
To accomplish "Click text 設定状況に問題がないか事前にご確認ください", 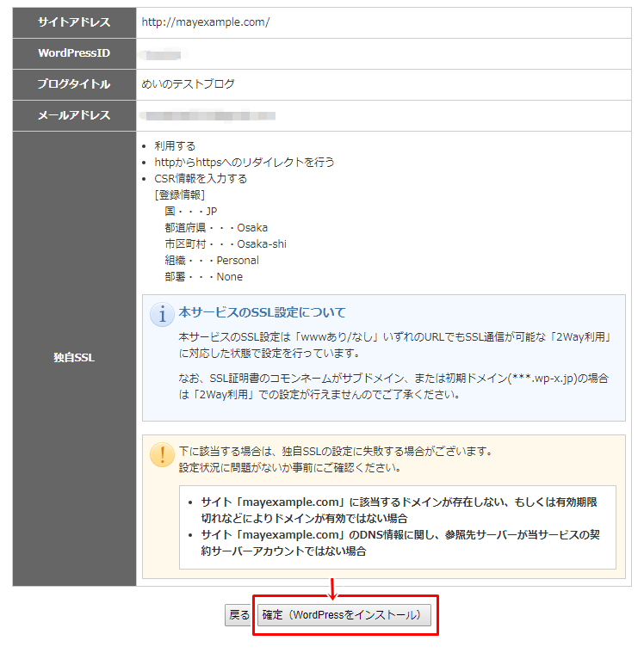I will click(x=290, y=468).
